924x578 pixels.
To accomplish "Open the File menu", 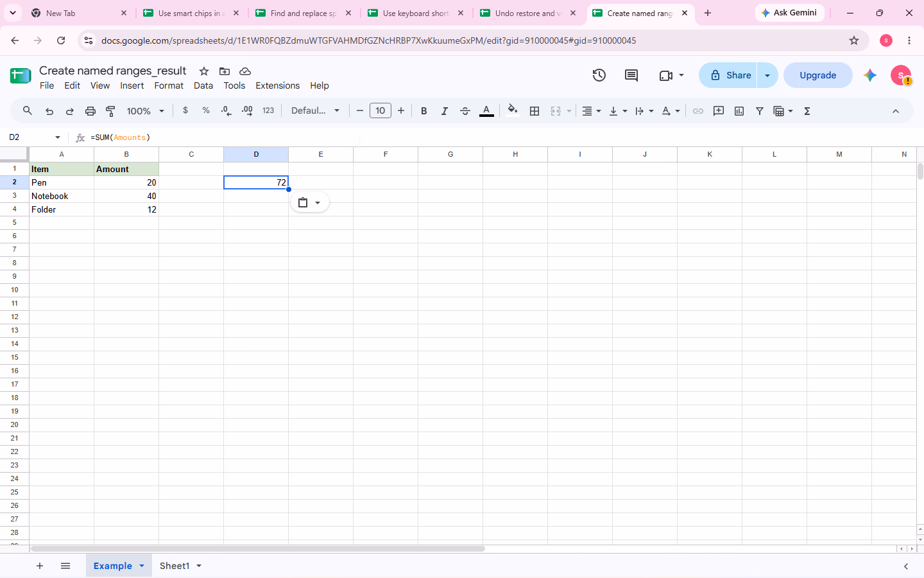I will (x=47, y=85).
